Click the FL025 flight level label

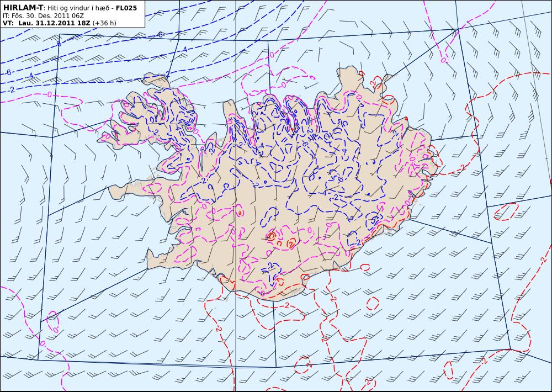tap(126, 7)
